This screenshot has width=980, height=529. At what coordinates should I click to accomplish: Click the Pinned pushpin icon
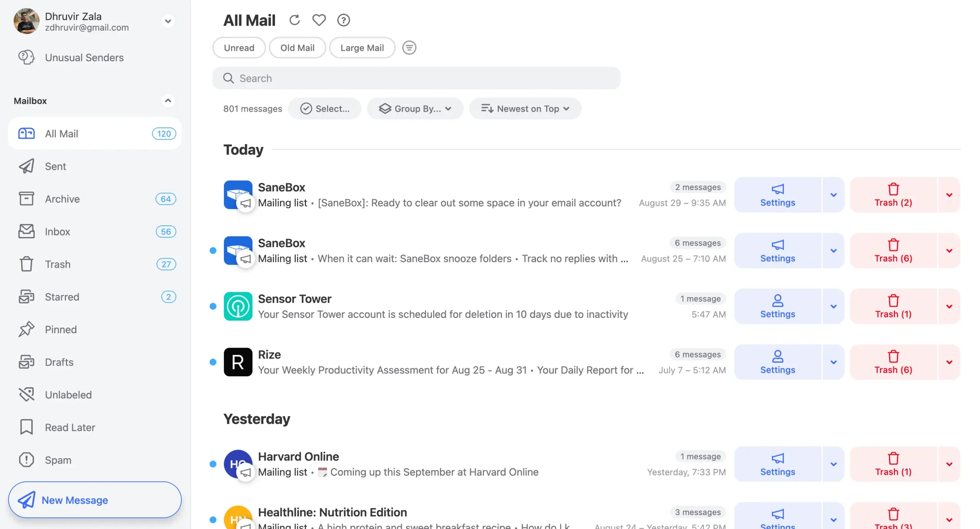(26, 329)
